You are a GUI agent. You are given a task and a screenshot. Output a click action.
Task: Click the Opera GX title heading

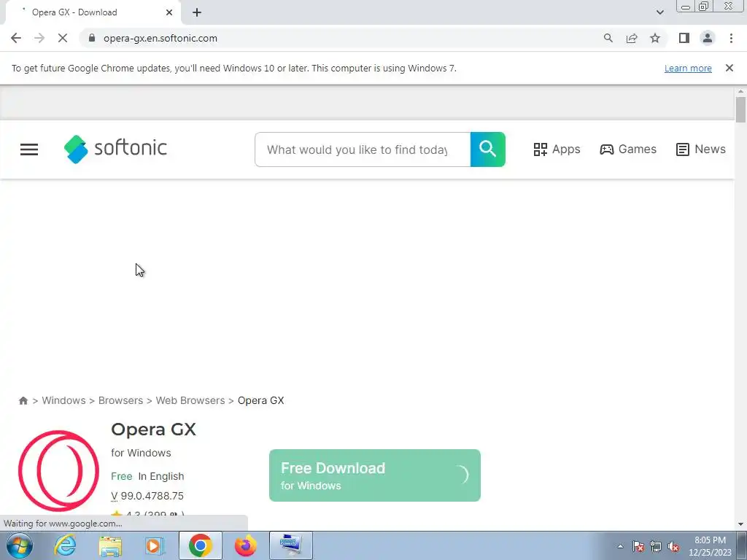153,429
